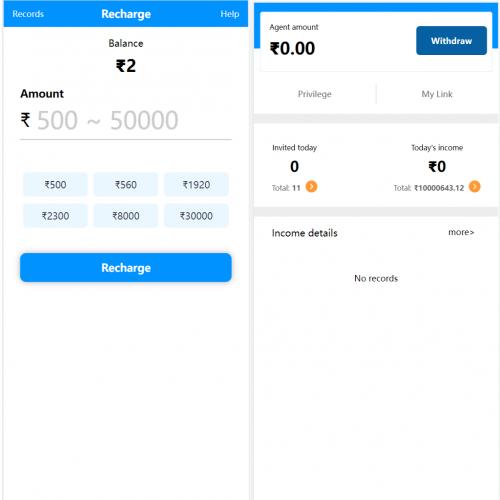
Task: Open the orange arrow beside total income
Action: coord(474,187)
